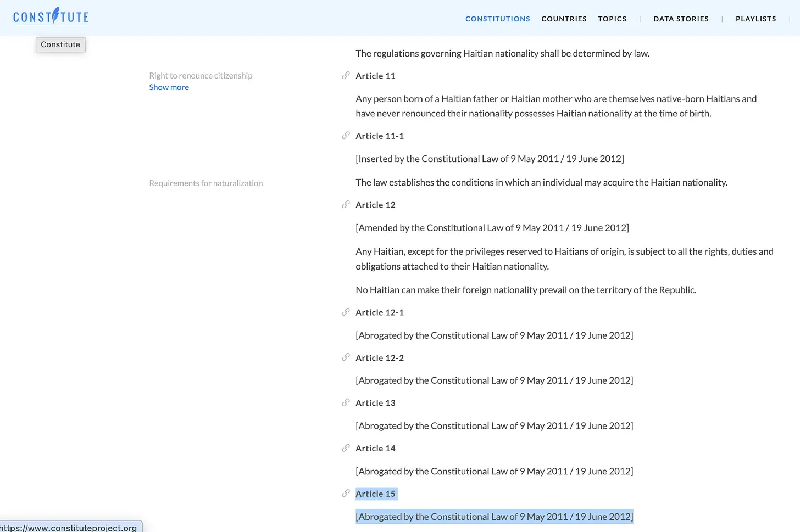
Task: Click 'Any Haitian, except for the privileges' paragraph
Action: [x=564, y=259]
